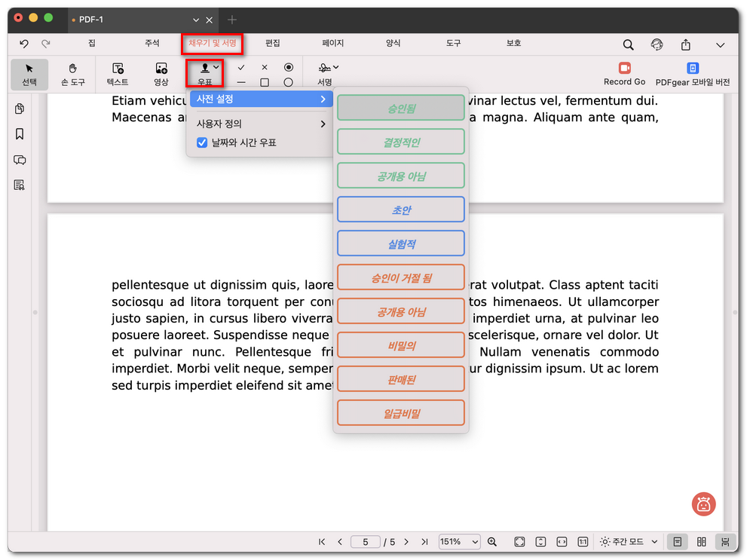Open the 151% zoom level dropdown
The image size is (747, 560).
(459, 542)
